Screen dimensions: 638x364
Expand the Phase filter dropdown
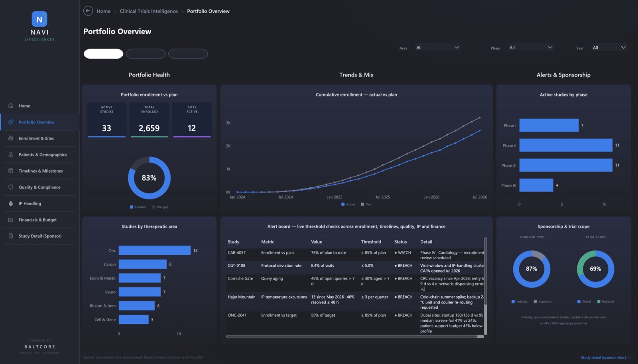click(531, 47)
